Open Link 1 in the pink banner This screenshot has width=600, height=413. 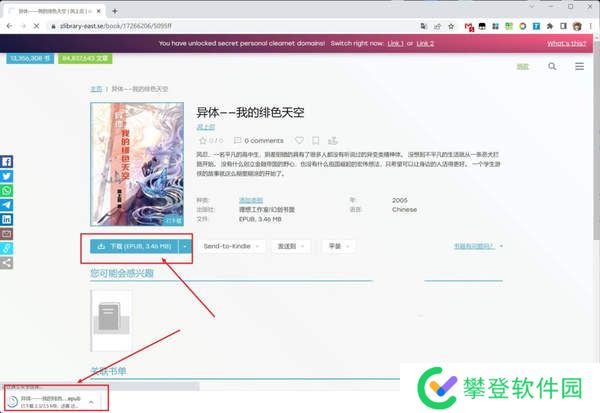coord(395,43)
